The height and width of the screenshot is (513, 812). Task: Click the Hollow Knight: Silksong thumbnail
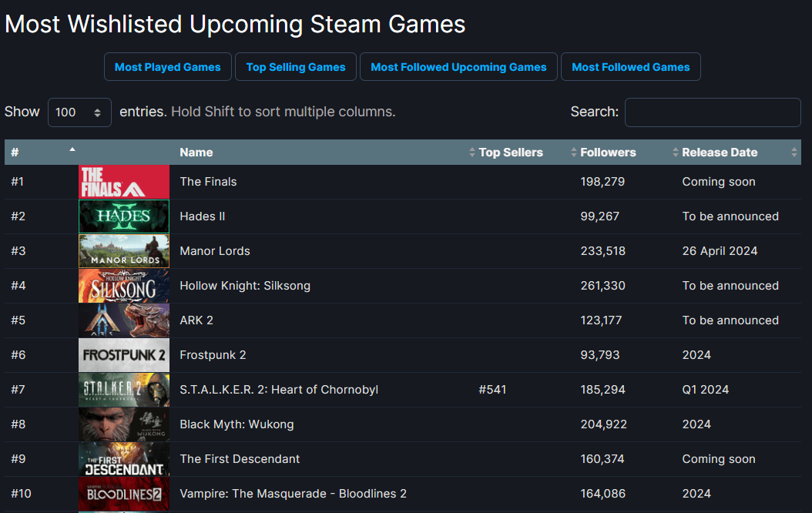tap(123, 285)
